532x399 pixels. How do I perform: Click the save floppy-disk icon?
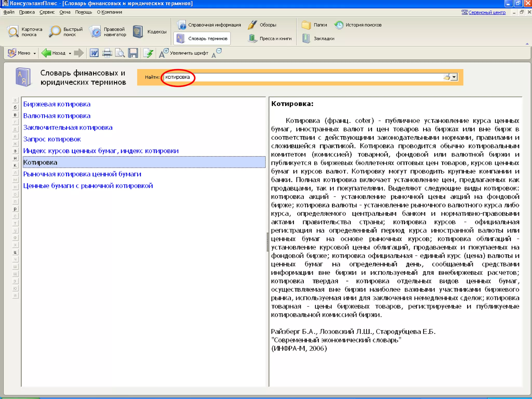pos(133,53)
